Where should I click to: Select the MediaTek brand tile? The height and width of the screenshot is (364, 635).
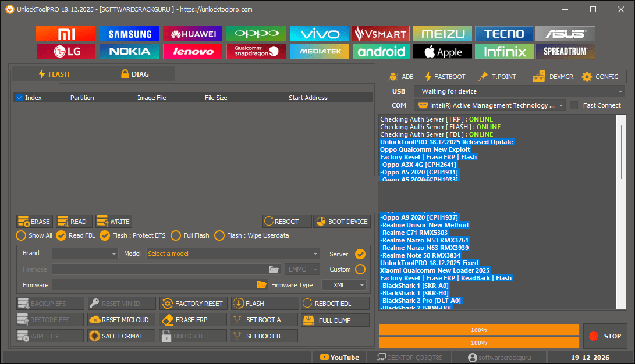(x=320, y=51)
